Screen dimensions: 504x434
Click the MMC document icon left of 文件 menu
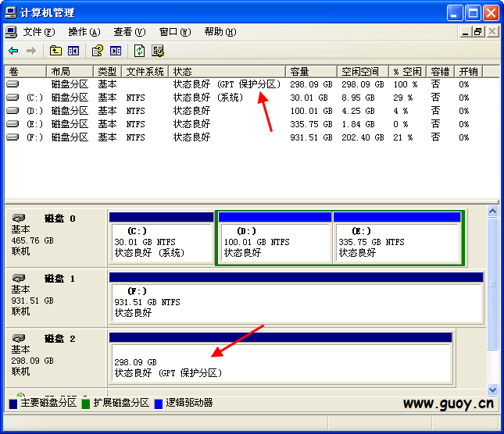11,32
